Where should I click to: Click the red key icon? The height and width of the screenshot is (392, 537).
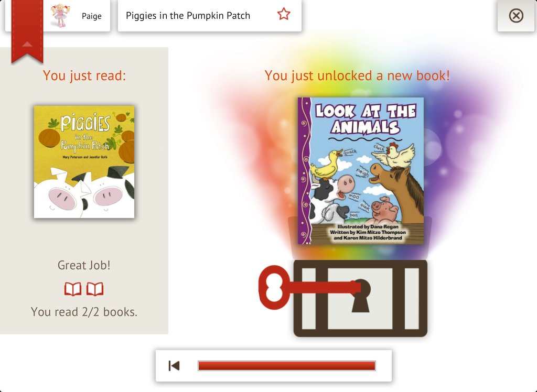point(308,287)
